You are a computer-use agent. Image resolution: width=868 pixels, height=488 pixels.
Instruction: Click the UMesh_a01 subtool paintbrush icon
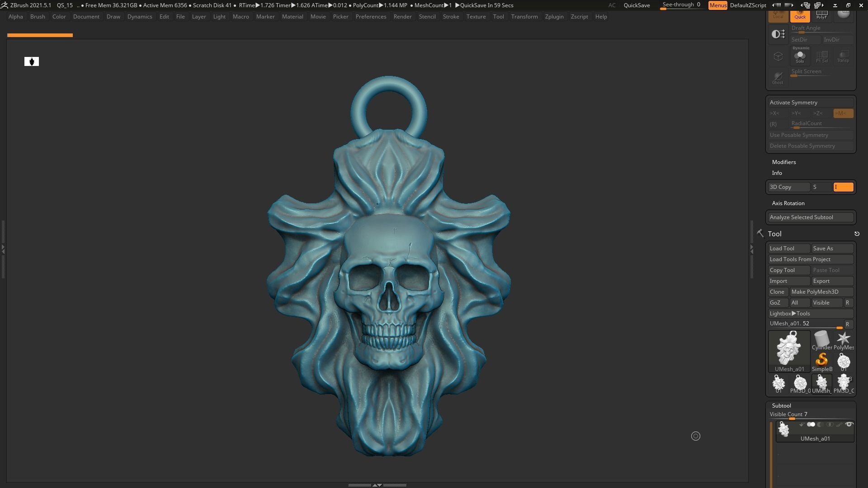click(x=839, y=425)
